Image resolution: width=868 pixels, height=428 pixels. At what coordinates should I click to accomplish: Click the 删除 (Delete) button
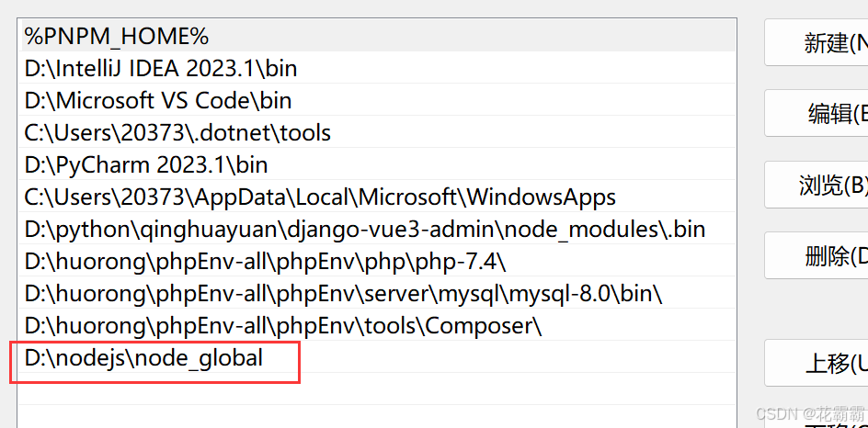pyautogui.click(x=817, y=255)
